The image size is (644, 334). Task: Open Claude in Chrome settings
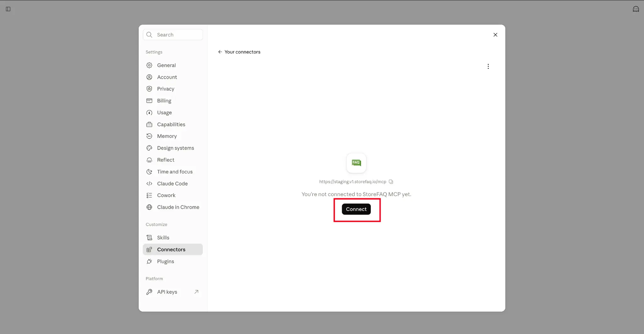click(173, 207)
